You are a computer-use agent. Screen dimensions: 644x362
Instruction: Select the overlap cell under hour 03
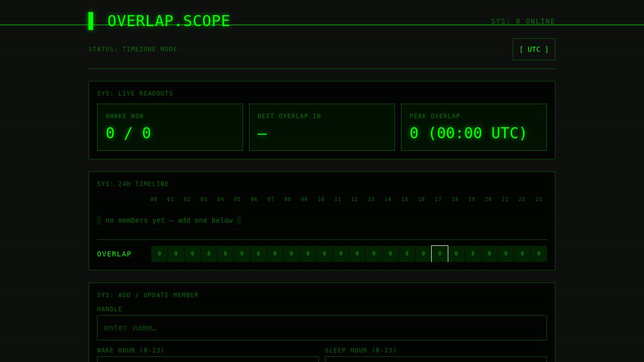click(x=209, y=254)
